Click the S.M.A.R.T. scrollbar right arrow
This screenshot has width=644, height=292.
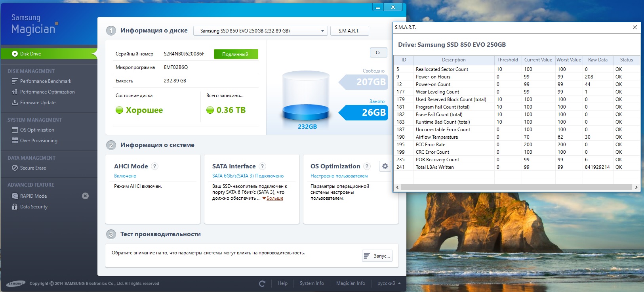click(636, 187)
